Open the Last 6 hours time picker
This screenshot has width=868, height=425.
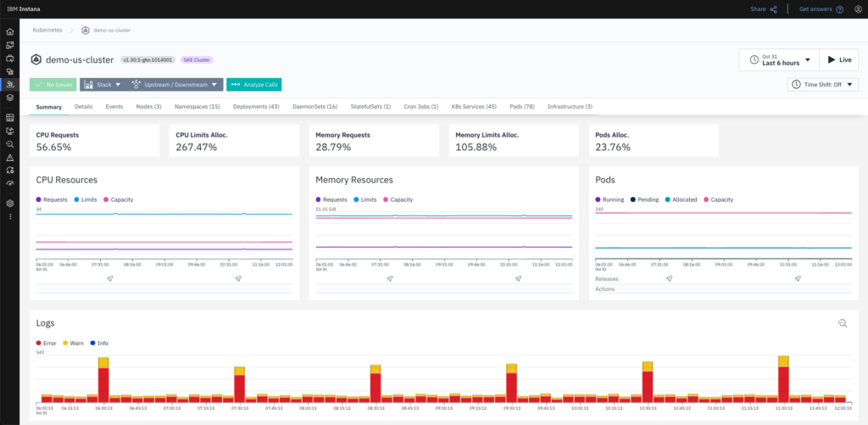[x=780, y=60]
